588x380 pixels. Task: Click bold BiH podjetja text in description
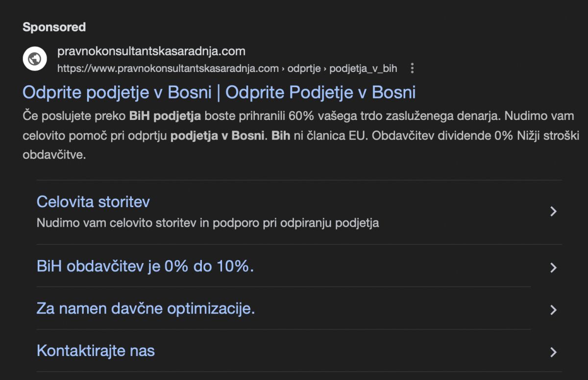click(165, 117)
